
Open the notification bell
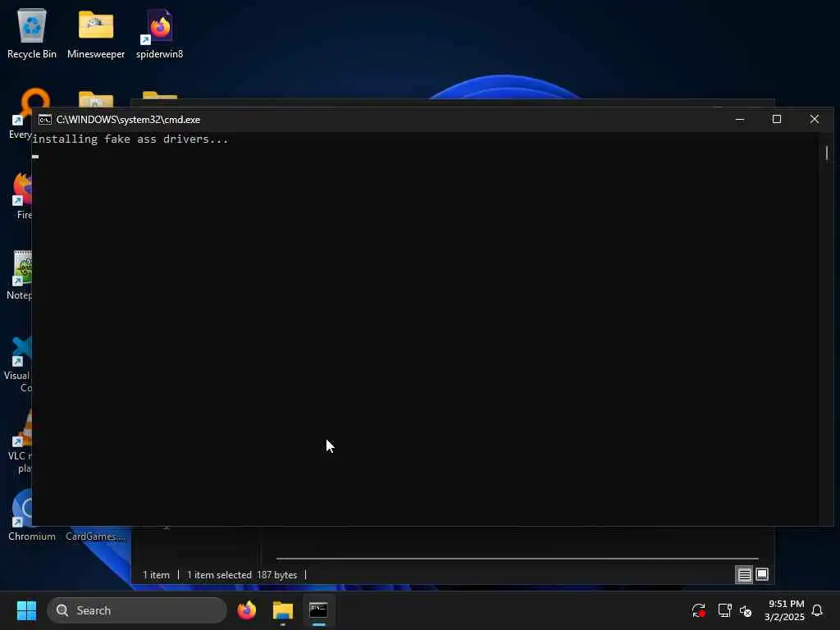(817, 610)
